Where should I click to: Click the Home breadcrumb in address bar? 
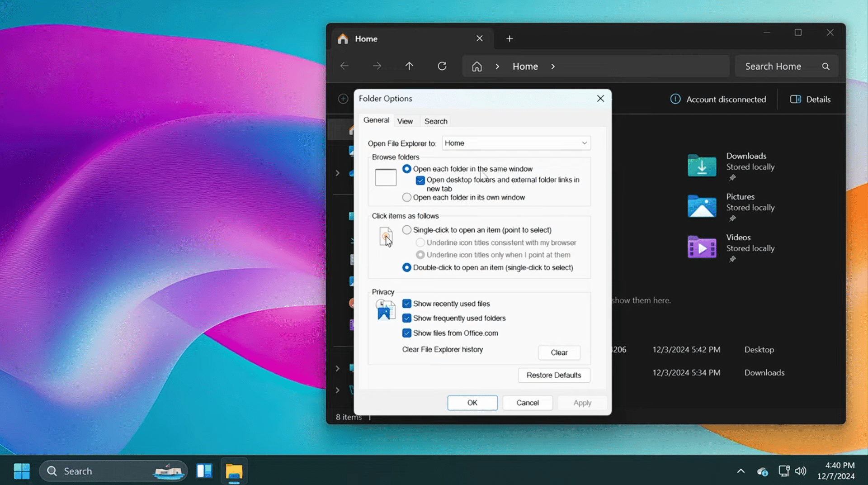point(525,67)
